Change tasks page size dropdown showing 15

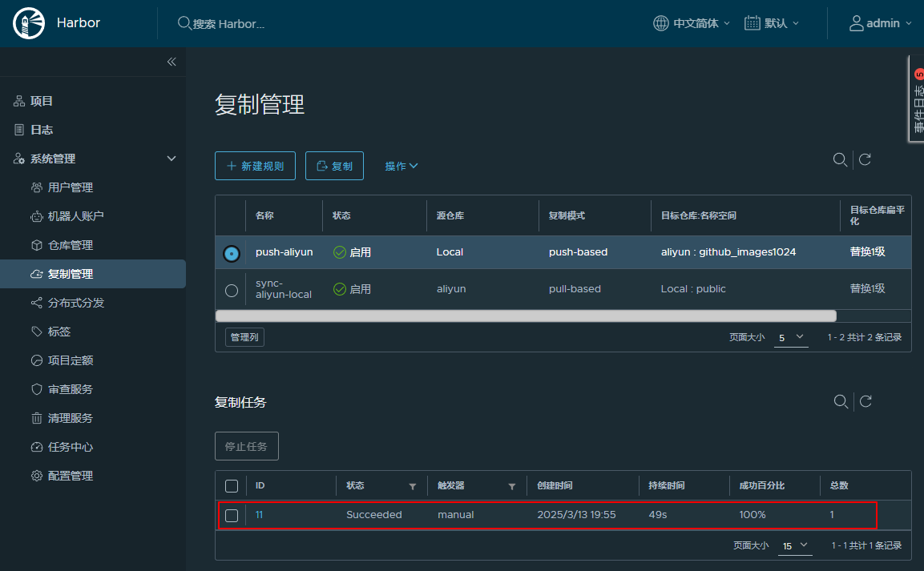pyautogui.click(x=795, y=545)
